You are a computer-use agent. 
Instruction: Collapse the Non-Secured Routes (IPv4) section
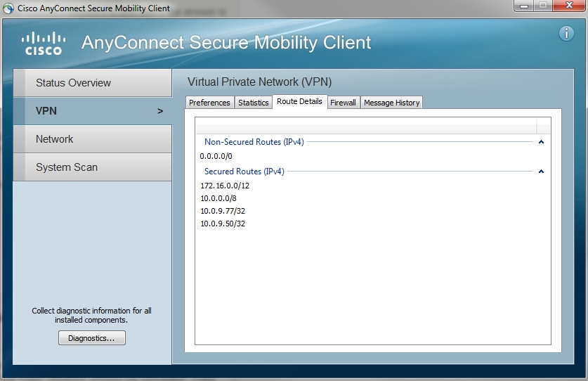pyautogui.click(x=541, y=142)
